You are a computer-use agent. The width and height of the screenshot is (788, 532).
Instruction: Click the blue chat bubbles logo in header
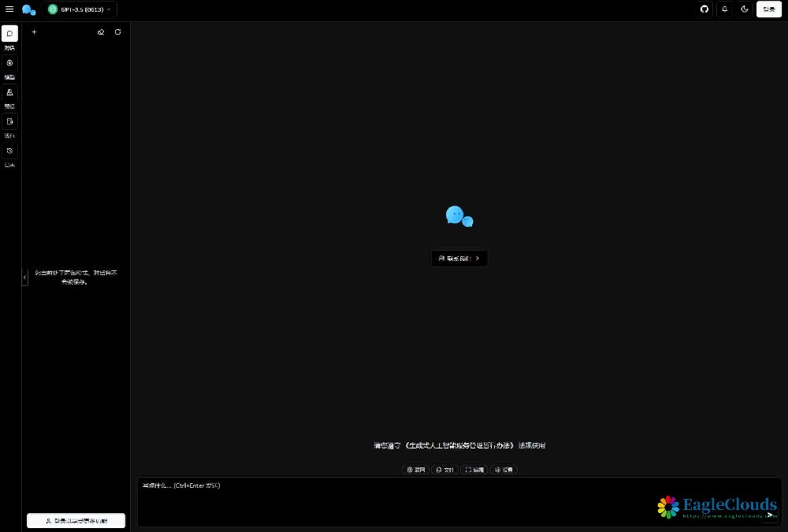click(x=29, y=9)
